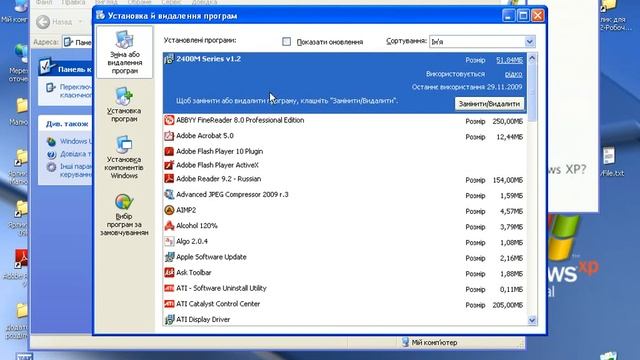
Task: Click the Переключення classic view link
Action: [76, 91]
